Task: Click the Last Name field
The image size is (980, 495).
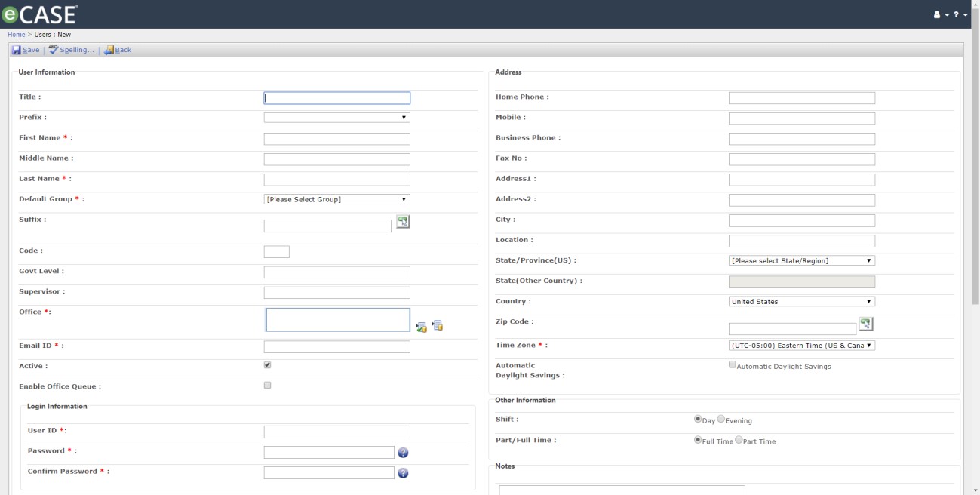Action: 337,180
